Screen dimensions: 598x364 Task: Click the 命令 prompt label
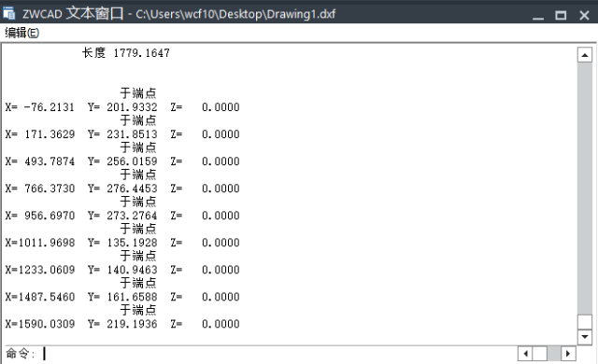20,354
